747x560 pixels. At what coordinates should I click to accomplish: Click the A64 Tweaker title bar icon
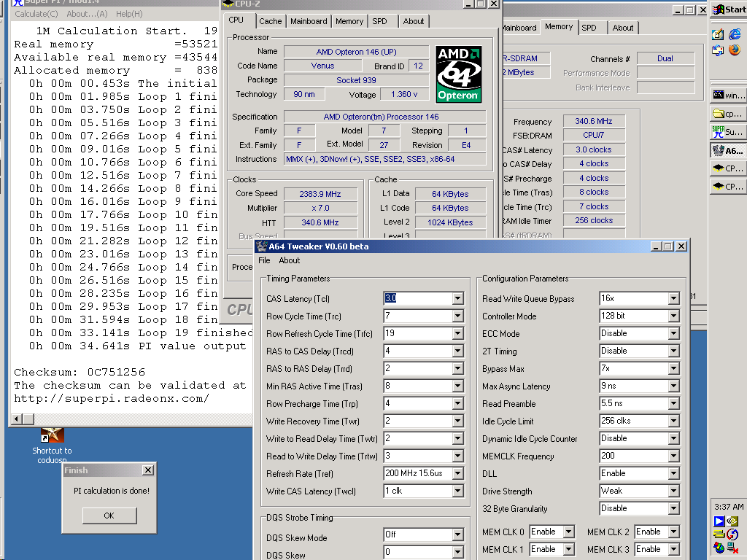[262, 246]
